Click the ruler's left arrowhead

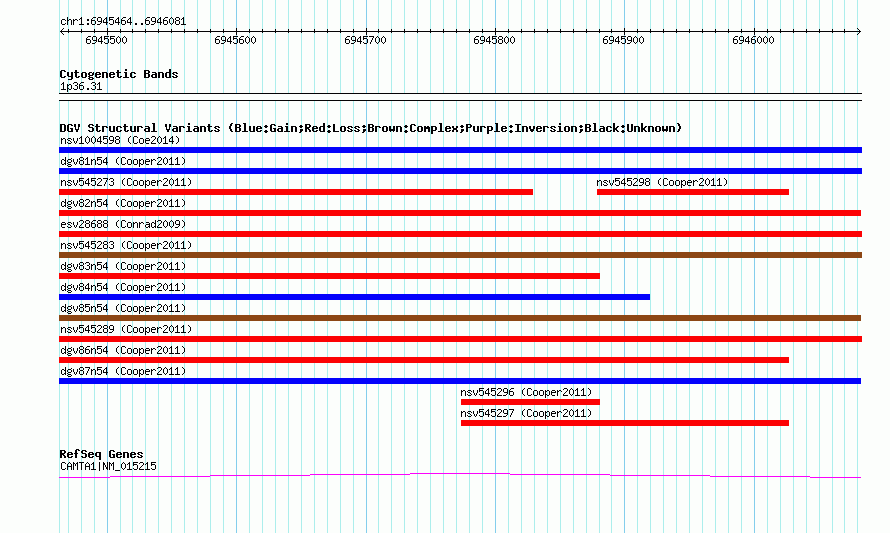pyautogui.click(x=62, y=31)
